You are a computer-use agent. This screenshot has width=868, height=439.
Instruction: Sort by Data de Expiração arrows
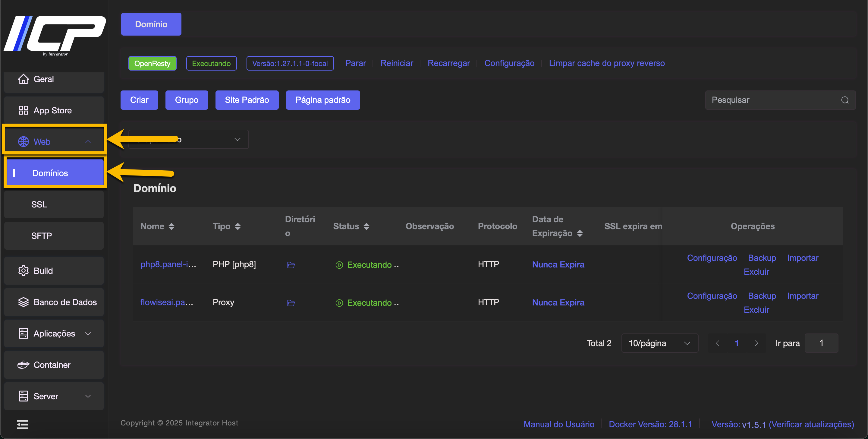[580, 233]
